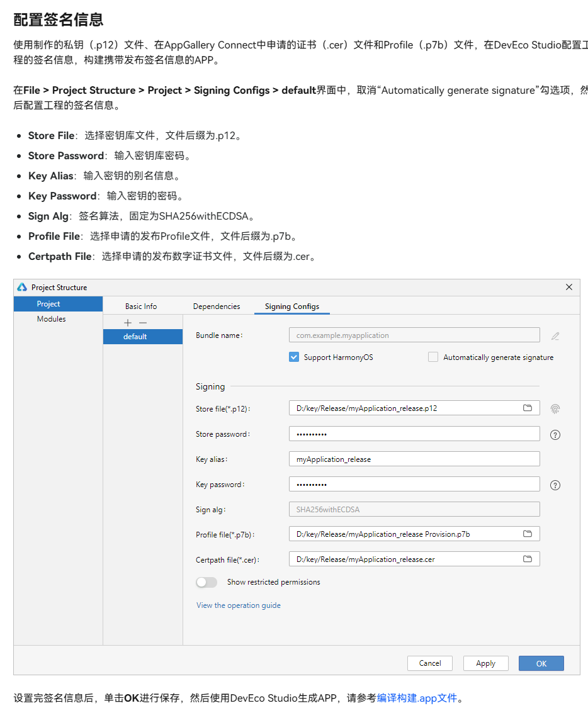Browse for Store file using folder icon

[x=528, y=408]
